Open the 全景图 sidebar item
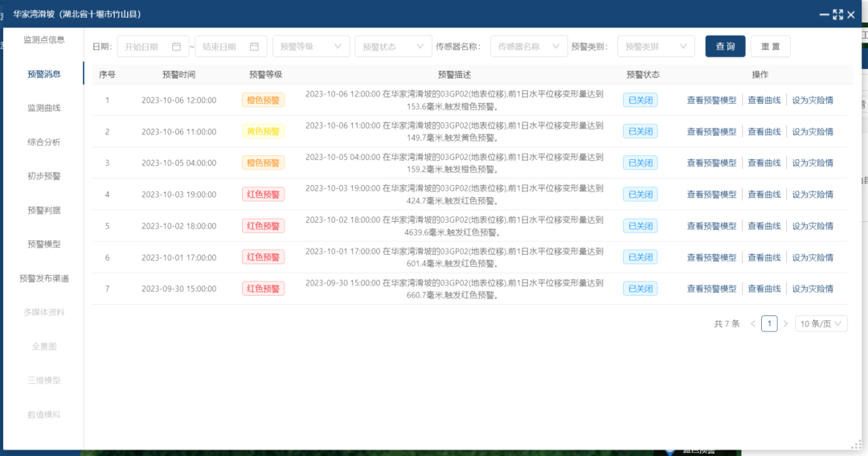 click(x=43, y=347)
